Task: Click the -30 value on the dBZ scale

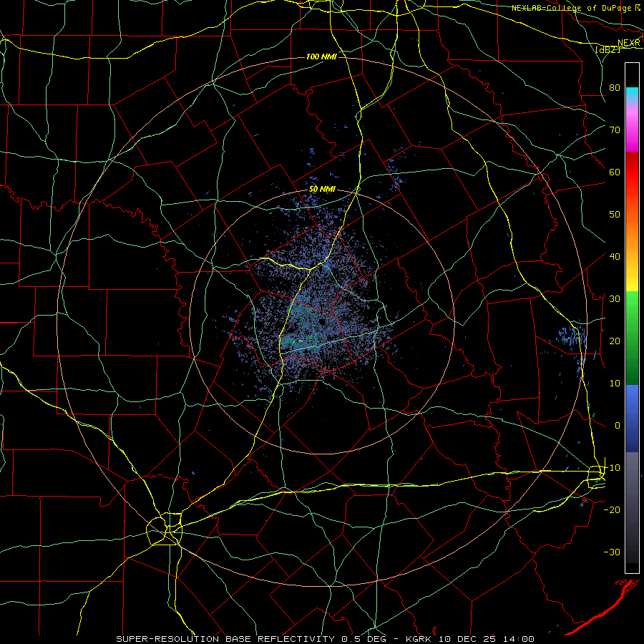Action: coord(612,552)
